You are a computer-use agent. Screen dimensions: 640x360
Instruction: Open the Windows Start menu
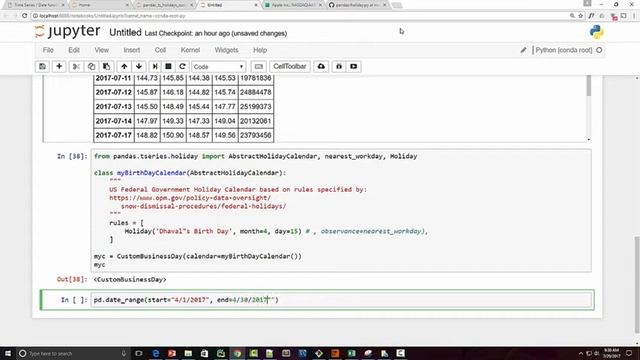coord(8,353)
